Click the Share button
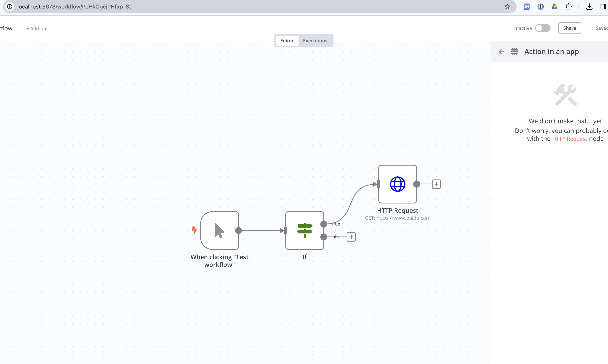The height and width of the screenshot is (364, 608). (x=569, y=28)
